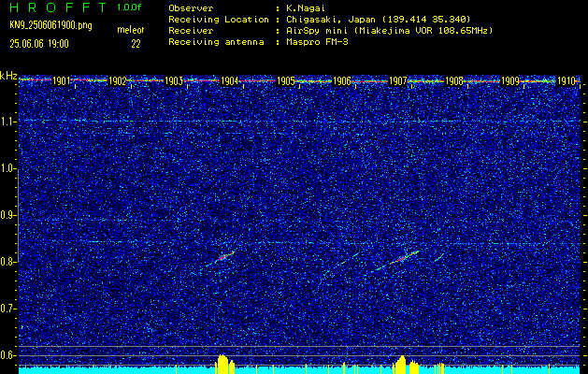Image resolution: width=588 pixels, height=374 pixels.
Task: Click the 1908 time marker
Action: click(x=454, y=81)
